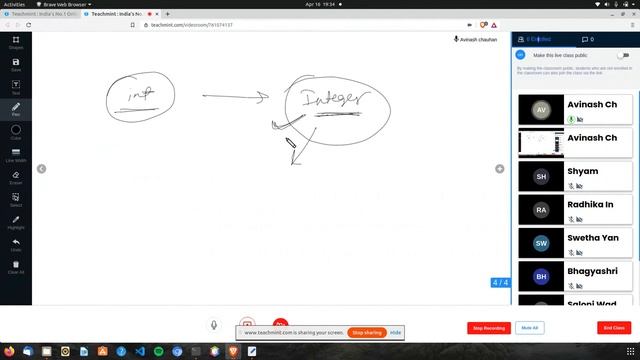This screenshot has width=640, height=360.
Task: Toggle the bottom microphone button
Action: pyautogui.click(x=214, y=325)
